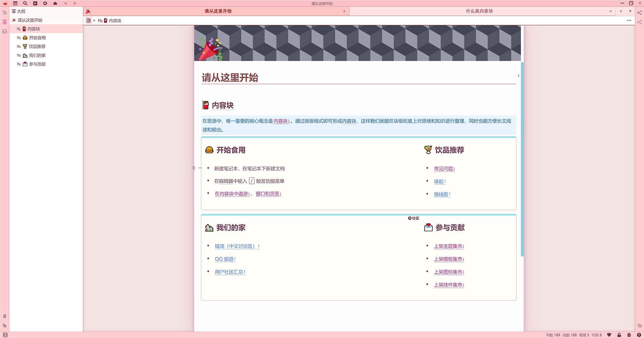The width and height of the screenshot is (644, 338).
Task: Open global search from the top toolbar
Action: tap(25, 3)
